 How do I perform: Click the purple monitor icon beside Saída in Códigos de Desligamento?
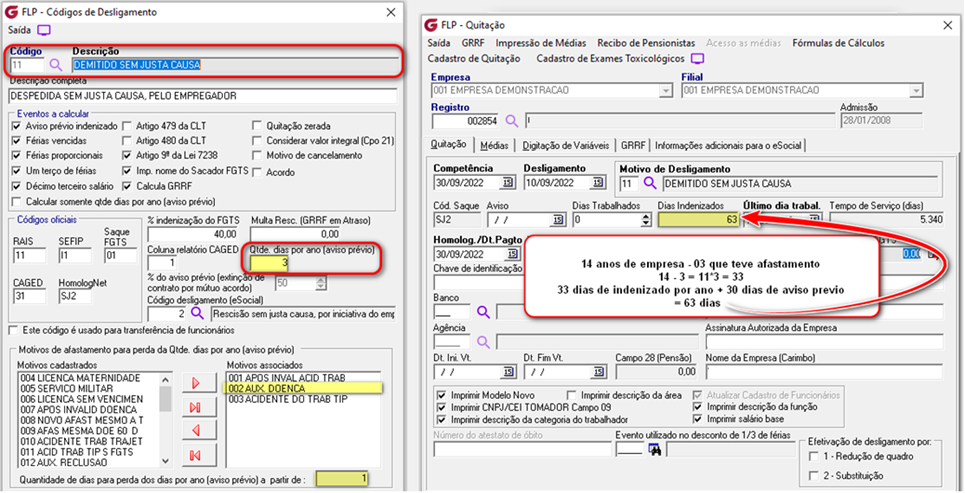44,30
